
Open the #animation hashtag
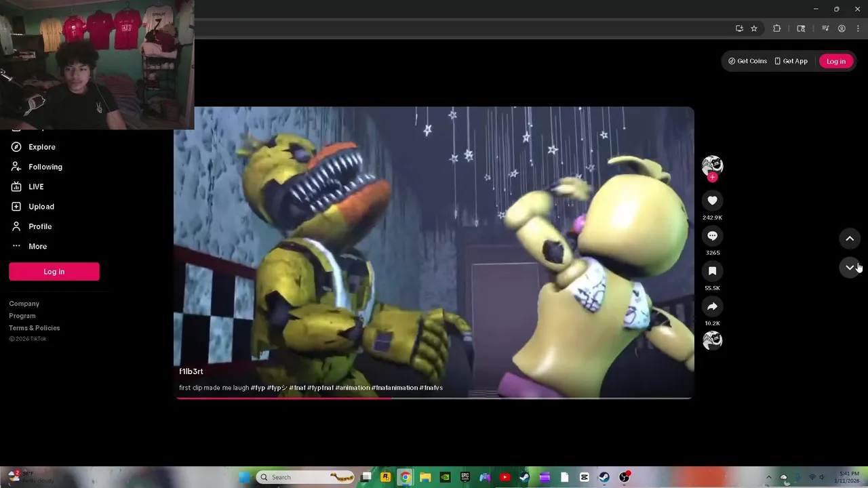coord(353,388)
